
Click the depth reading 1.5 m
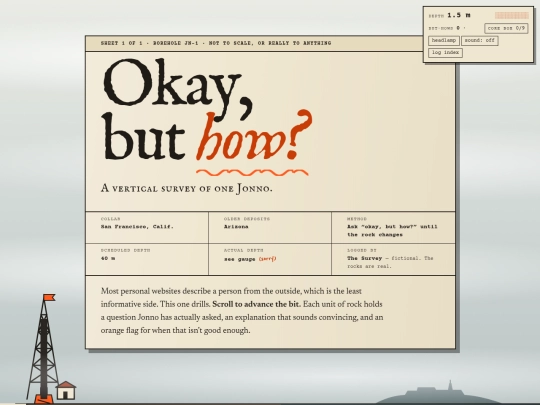[459, 15]
